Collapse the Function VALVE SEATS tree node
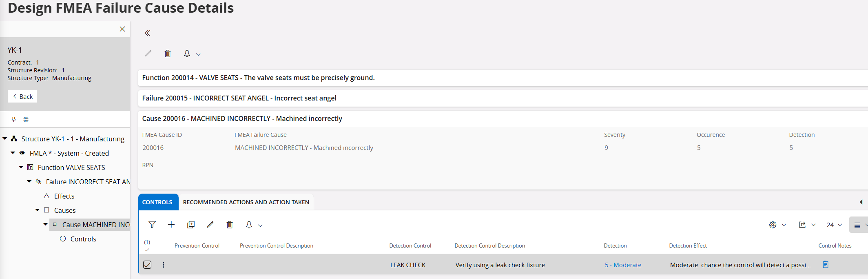This screenshot has width=868, height=279. pyautogui.click(x=21, y=167)
